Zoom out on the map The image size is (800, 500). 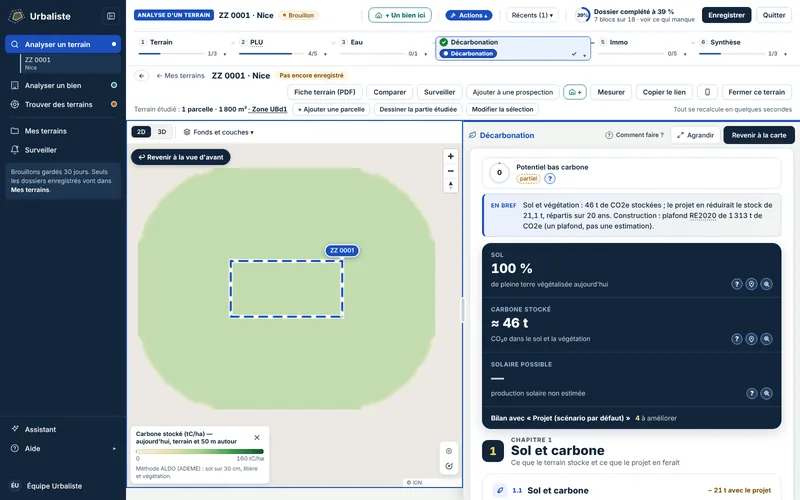tap(451, 171)
